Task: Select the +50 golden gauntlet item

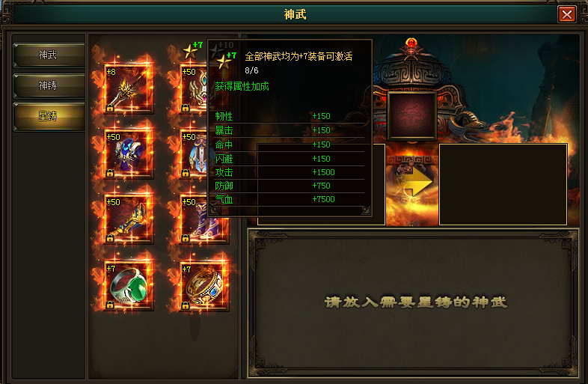Action: tap(129, 219)
